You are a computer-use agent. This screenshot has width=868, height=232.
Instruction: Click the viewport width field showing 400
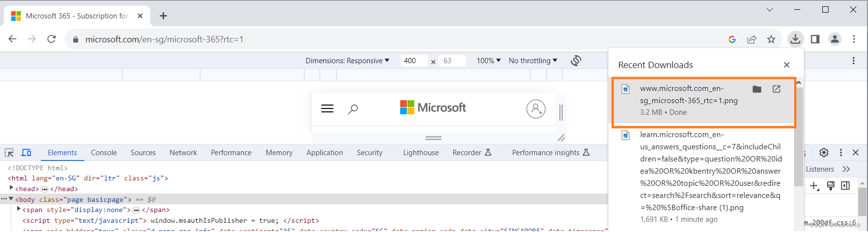pyautogui.click(x=414, y=61)
